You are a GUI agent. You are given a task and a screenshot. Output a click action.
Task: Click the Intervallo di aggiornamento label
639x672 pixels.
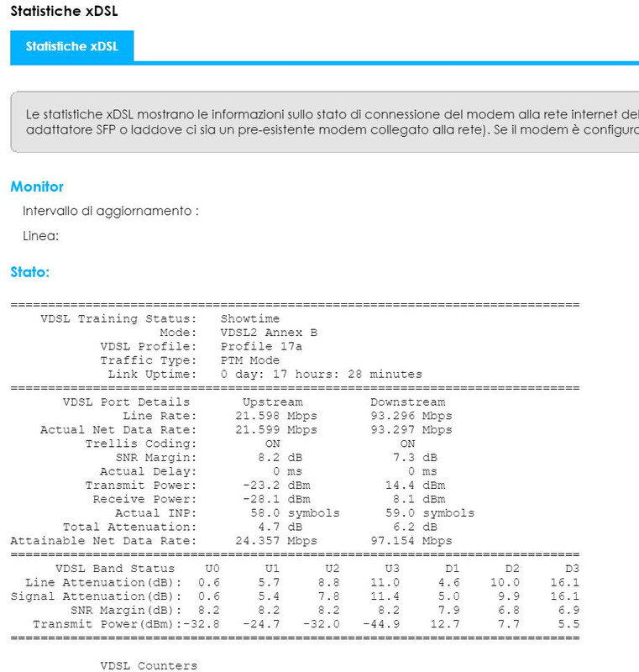[x=111, y=211]
